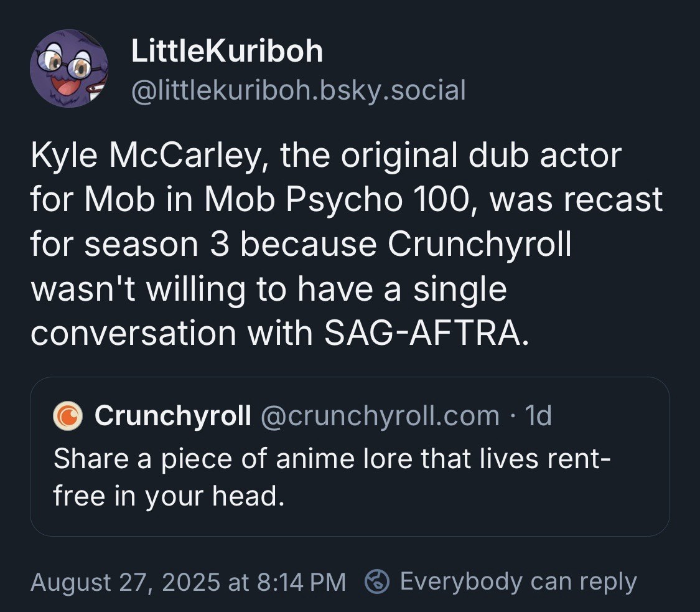This screenshot has height=612, width=700.
Task: Open the "Everybody can reply" setting
Action: [x=518, y=581]
